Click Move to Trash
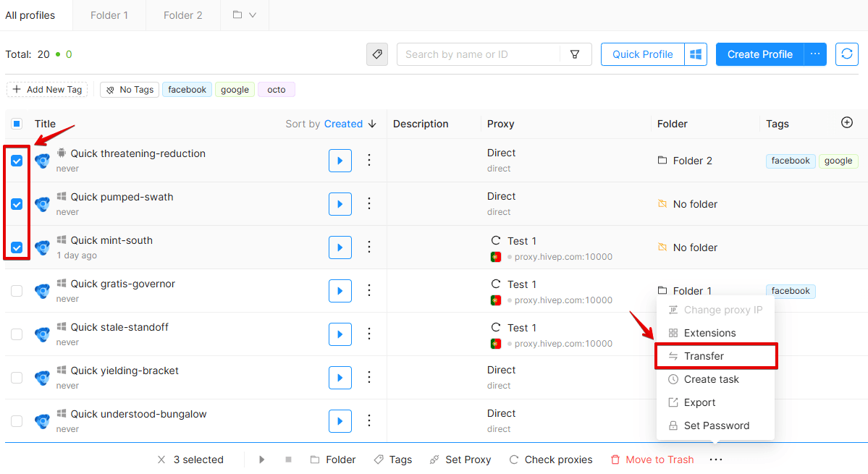868x474 pixels. [x=652, y=460]
